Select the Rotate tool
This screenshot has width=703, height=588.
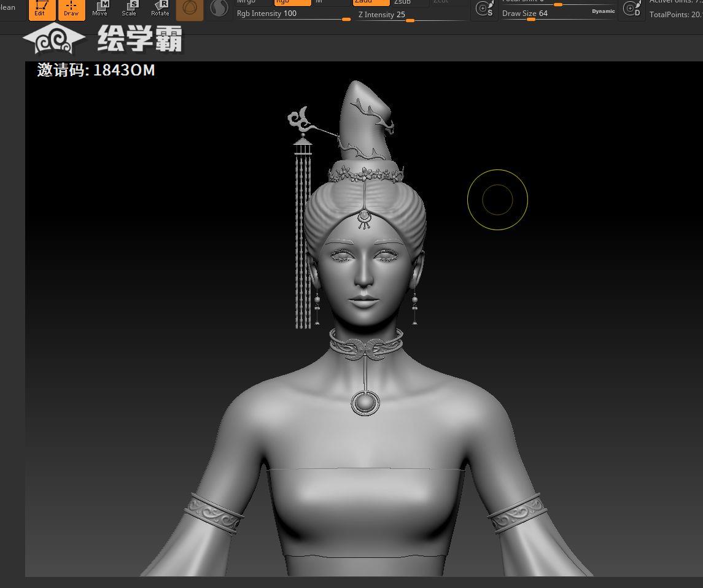(160, 9)
